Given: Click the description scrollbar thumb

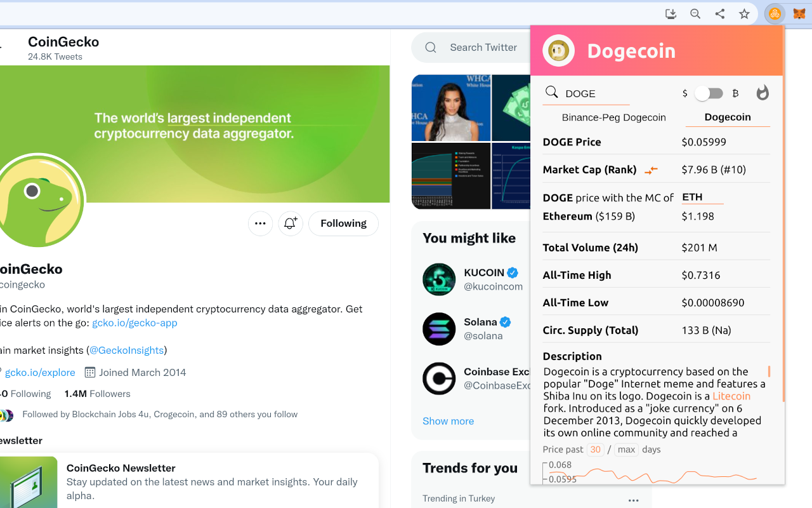Looking at the screenshot, I should (769, 371).
